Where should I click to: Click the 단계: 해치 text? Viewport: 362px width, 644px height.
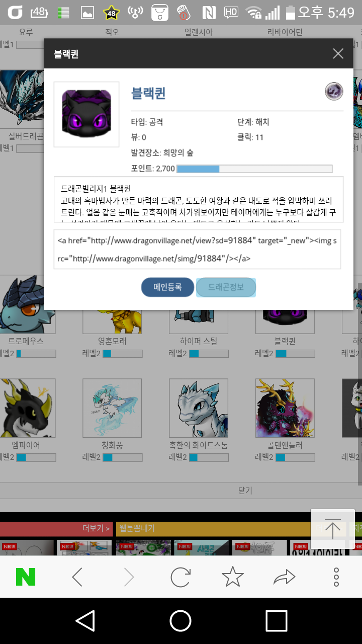click(x=253, y=122)
